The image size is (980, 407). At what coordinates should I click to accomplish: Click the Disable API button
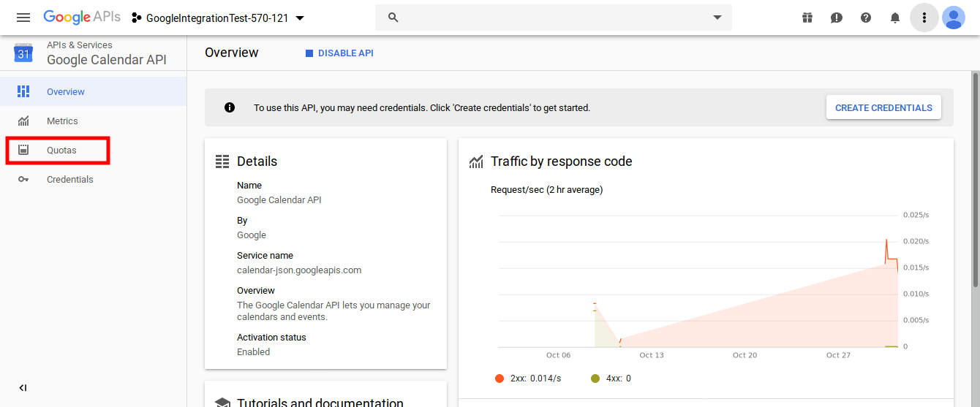click(339, 53)
